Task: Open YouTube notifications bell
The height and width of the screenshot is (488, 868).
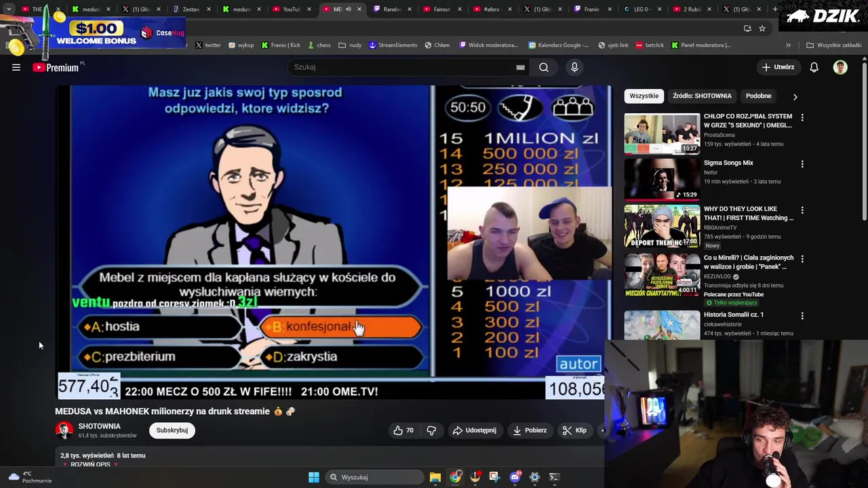Action: [x=814, y=67]
